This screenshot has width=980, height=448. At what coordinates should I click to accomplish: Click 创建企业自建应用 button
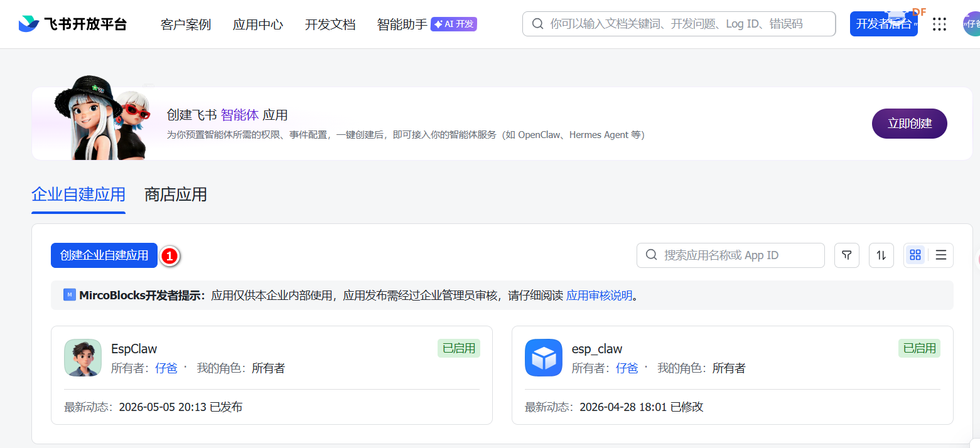coord(104,255)
